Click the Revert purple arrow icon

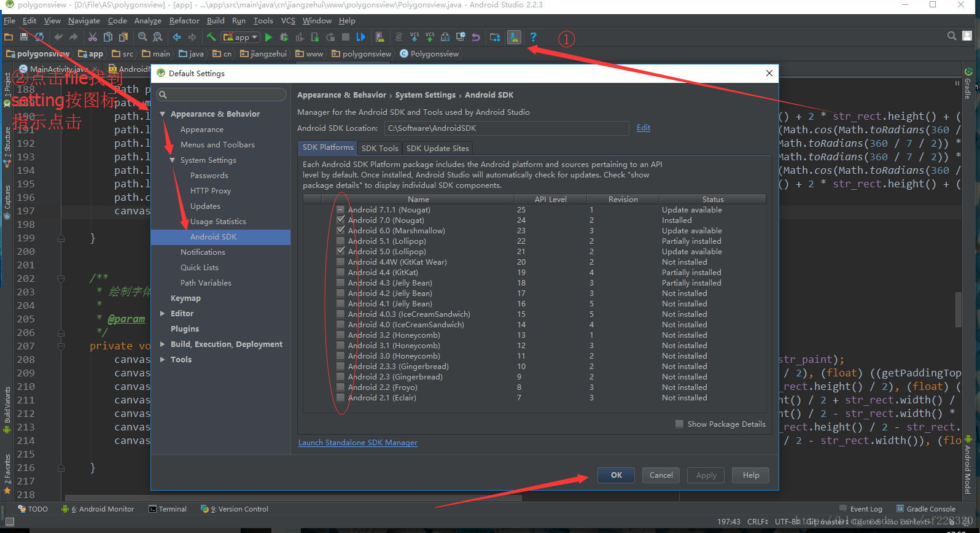click(x=476, y=37)
